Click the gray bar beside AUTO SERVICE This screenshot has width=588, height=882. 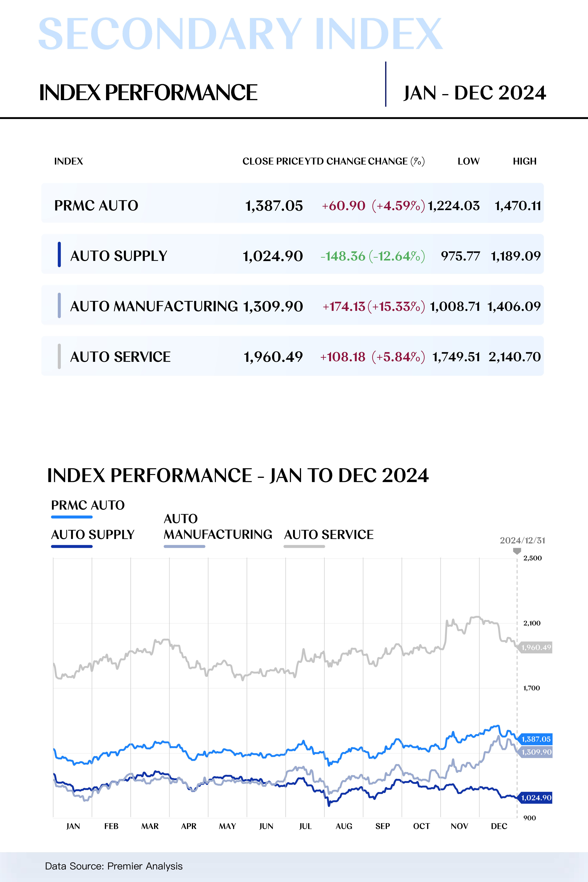(59, 356)
